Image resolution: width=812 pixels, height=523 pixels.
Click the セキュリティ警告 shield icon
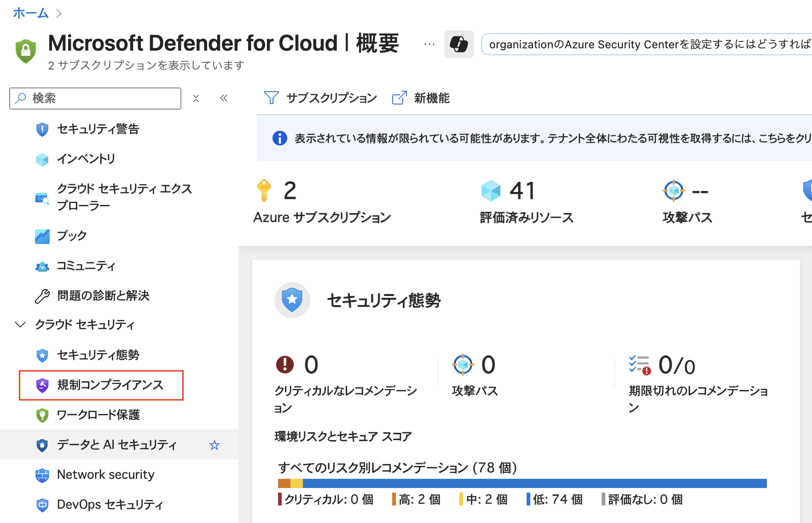pos(42,129)
